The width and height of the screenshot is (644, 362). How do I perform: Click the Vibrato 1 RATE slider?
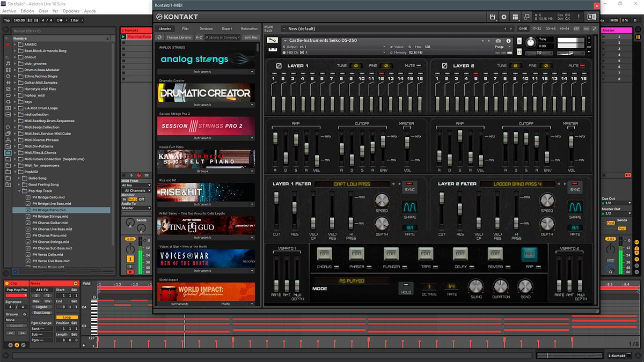coord(276,286)
